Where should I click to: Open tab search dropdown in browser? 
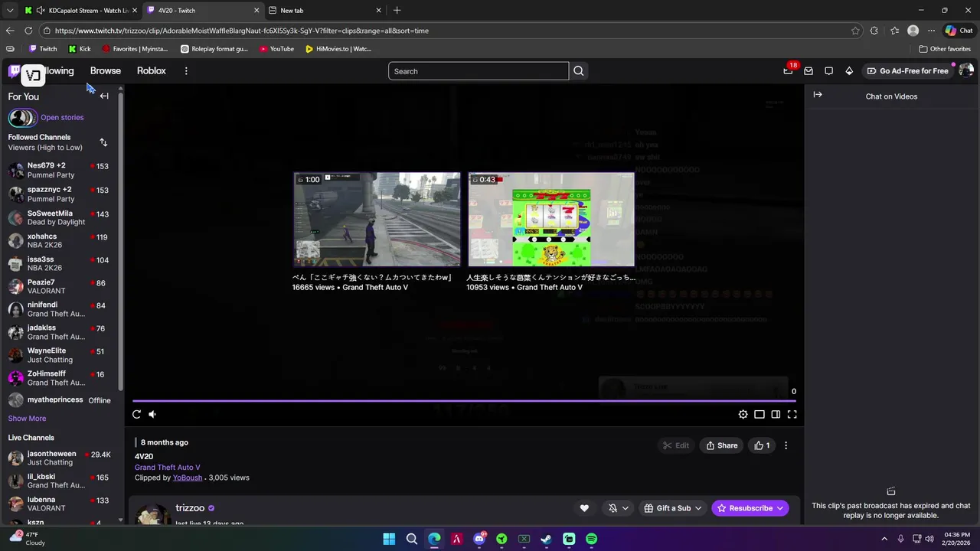coord(10,11)
